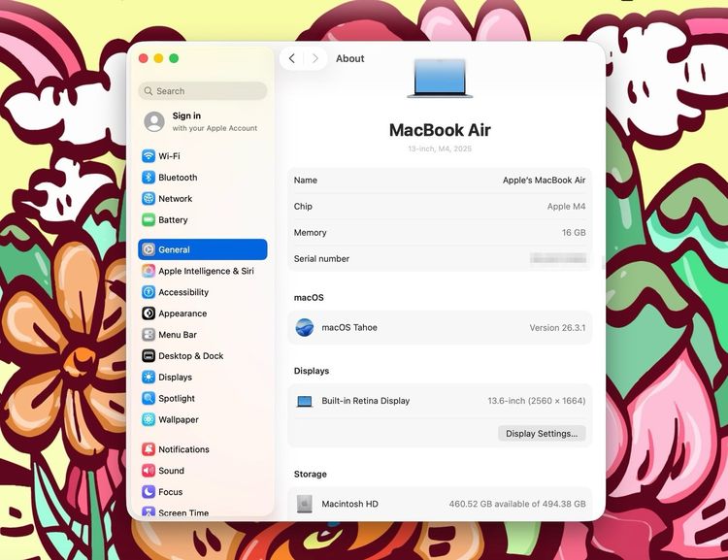728x560 pixels.
Task: Click the Built-in Retina Display label
Action: (x=365, y=401)
